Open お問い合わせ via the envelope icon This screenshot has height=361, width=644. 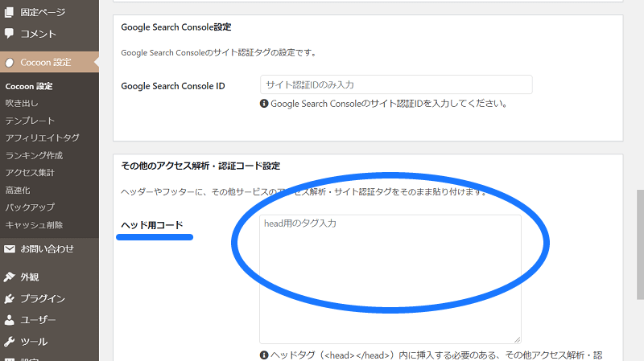tap(9, 249)
